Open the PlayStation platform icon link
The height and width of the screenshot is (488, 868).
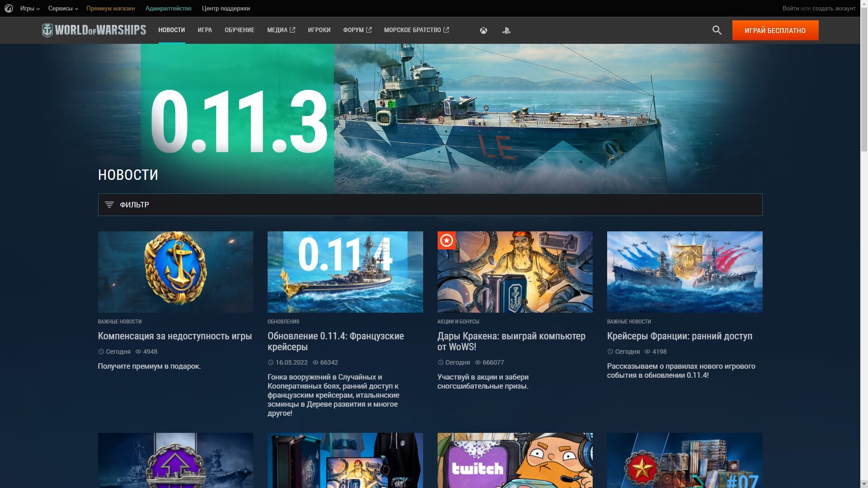click(506, 30)
